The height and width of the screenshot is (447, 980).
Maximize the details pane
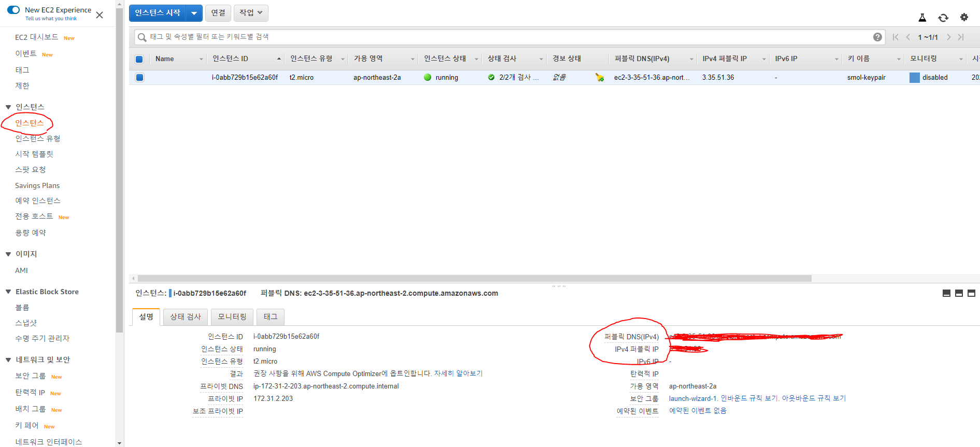click(971, 293)
